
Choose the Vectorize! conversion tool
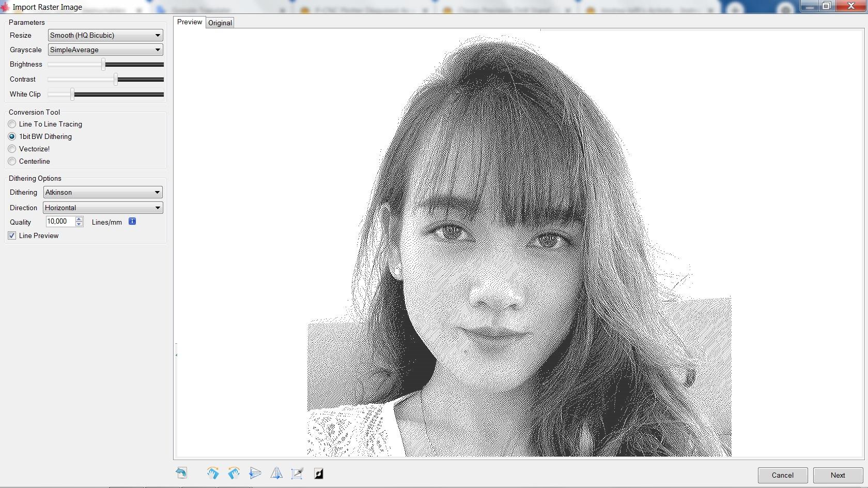click(29, 149)
